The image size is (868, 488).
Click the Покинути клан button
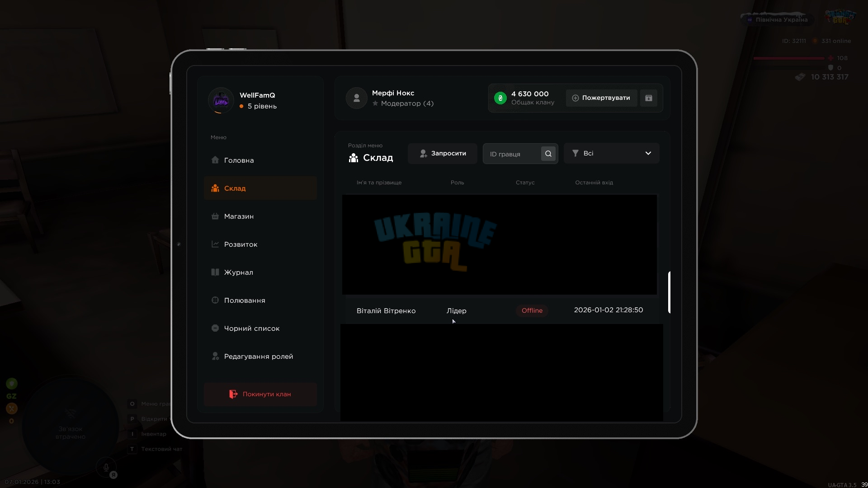260,394
